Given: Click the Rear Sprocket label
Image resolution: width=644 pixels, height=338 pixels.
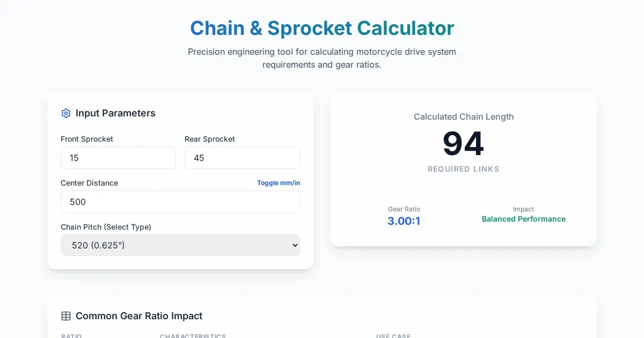Looking at the screenshot, I should pyautogui.click(x=210, y=139).
